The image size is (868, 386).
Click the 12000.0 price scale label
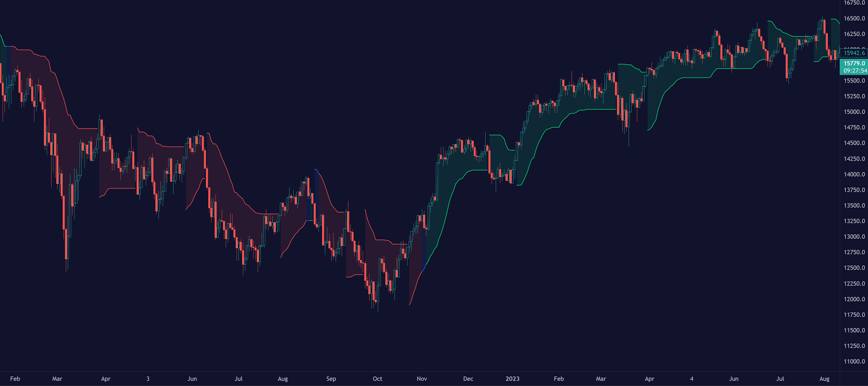coord(854,299)
